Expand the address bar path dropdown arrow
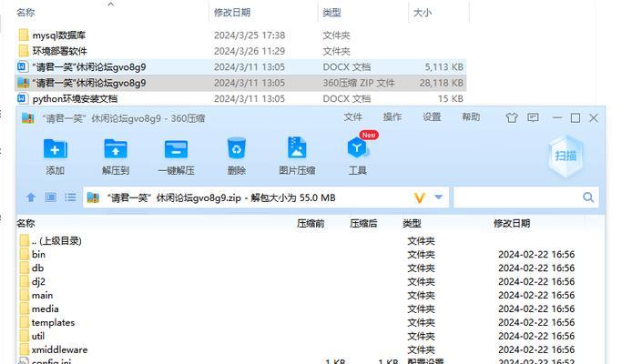642x364 pixels. (439, 197)
